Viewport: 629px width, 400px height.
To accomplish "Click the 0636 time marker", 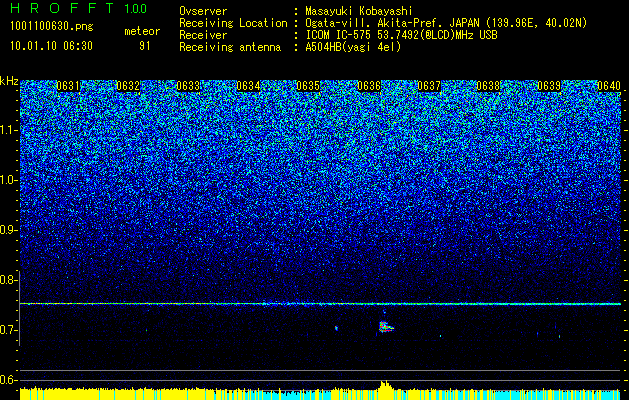I will 369,86.
